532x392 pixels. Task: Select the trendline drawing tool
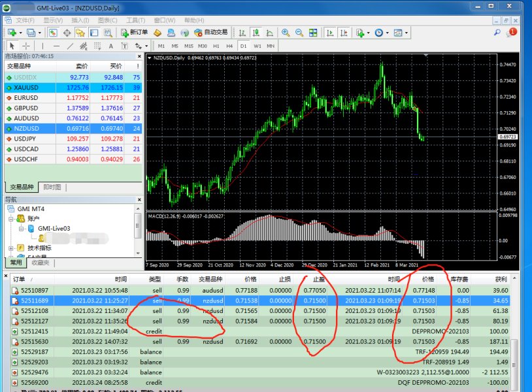click(70, 46)
